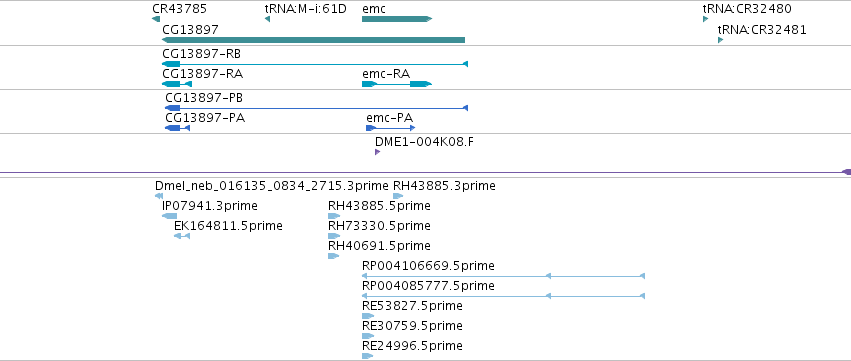851x361 pixels.
Task: Click the CG13897-RB transcript line
Action: [315, 64]
